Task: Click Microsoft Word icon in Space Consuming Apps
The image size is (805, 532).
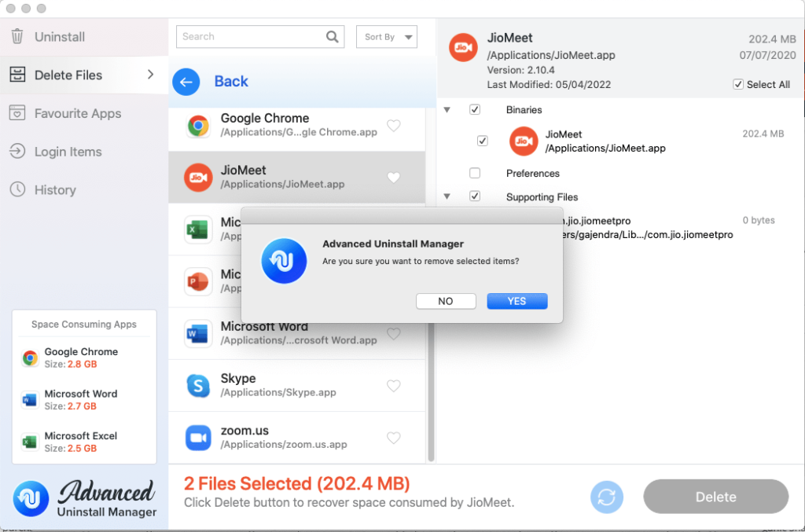Action: coord(30,400)
